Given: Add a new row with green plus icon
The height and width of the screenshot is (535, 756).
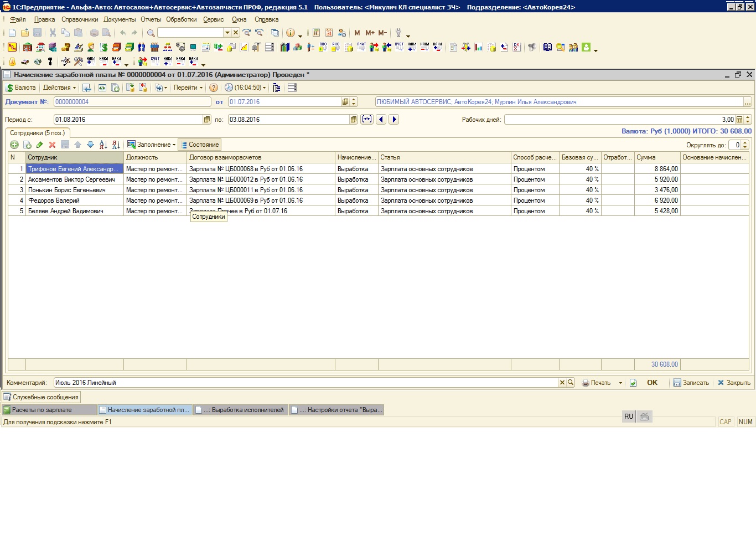Looking at the screenshot, I should click(14, 145).
